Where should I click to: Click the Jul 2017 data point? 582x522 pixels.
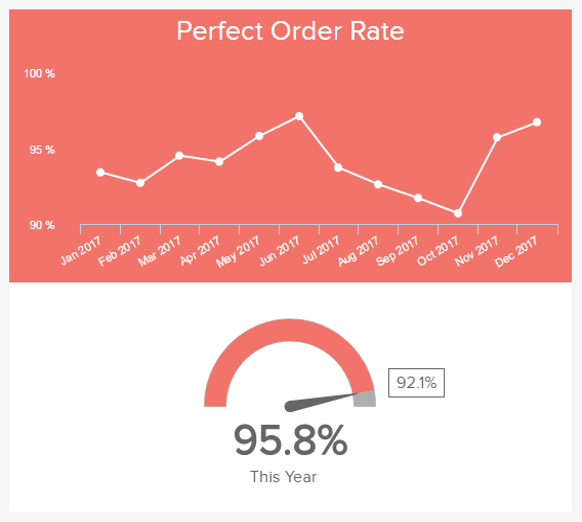tap(338, 167)
